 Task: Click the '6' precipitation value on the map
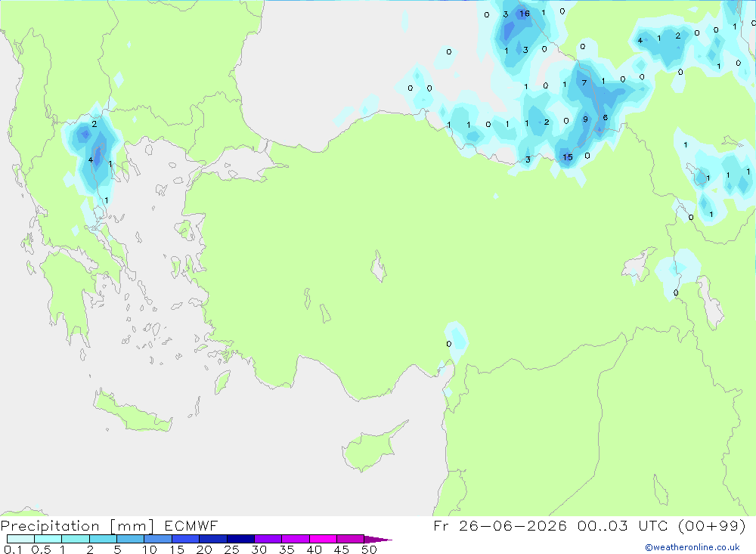click(x=605, y=118)
